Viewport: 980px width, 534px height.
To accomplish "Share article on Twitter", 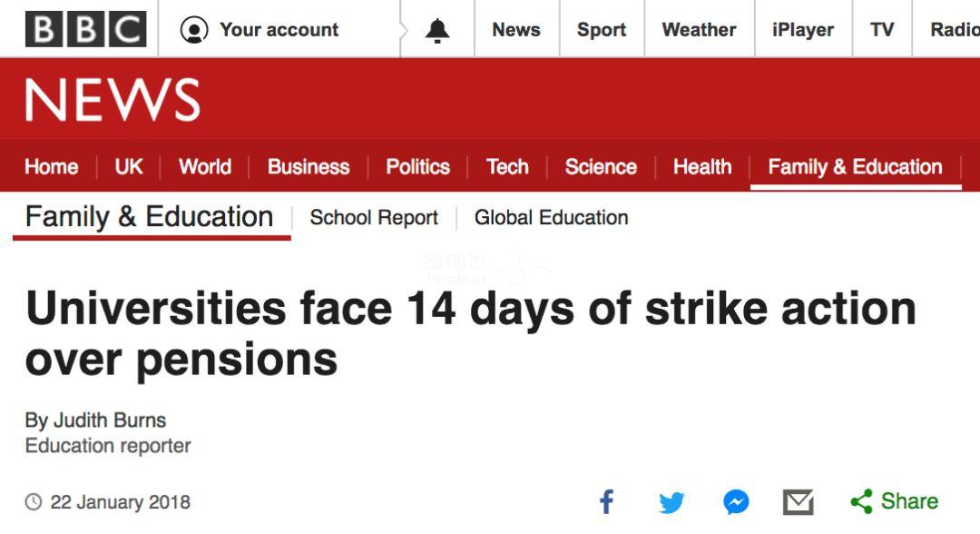I will pyautogui.click(x=671, y=502).
